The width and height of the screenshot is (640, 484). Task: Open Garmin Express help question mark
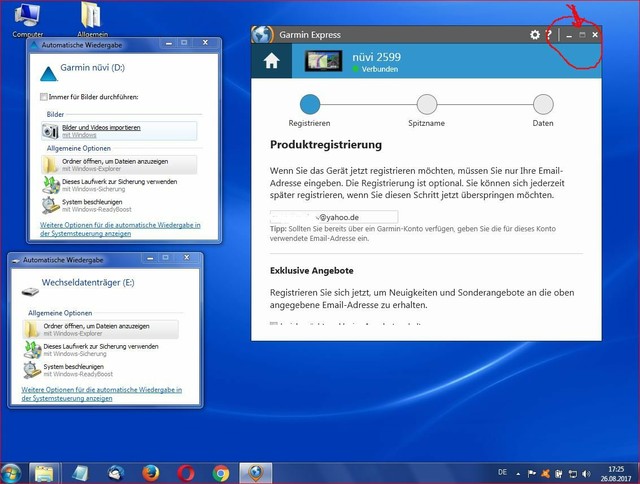point(549,35)
